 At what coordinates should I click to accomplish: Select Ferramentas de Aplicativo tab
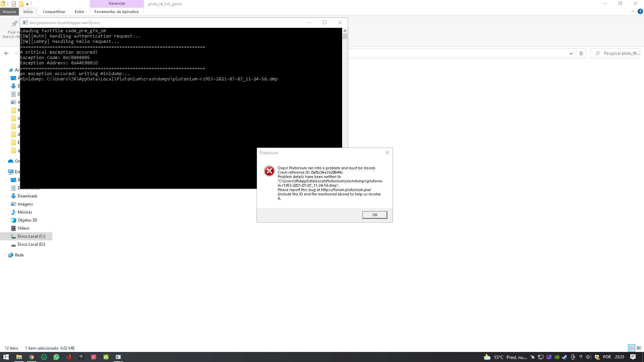[116, 12]
